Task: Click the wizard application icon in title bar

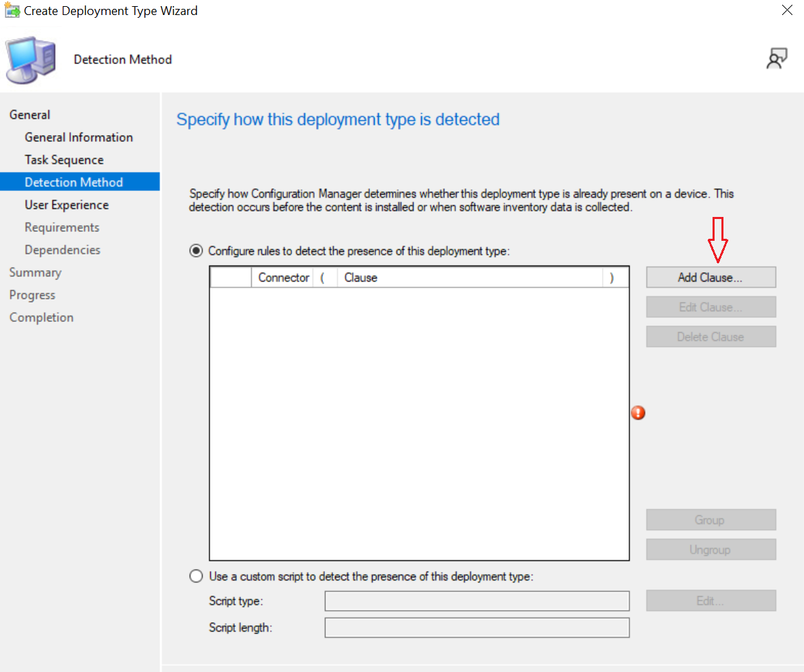Action: pos(11,10)
